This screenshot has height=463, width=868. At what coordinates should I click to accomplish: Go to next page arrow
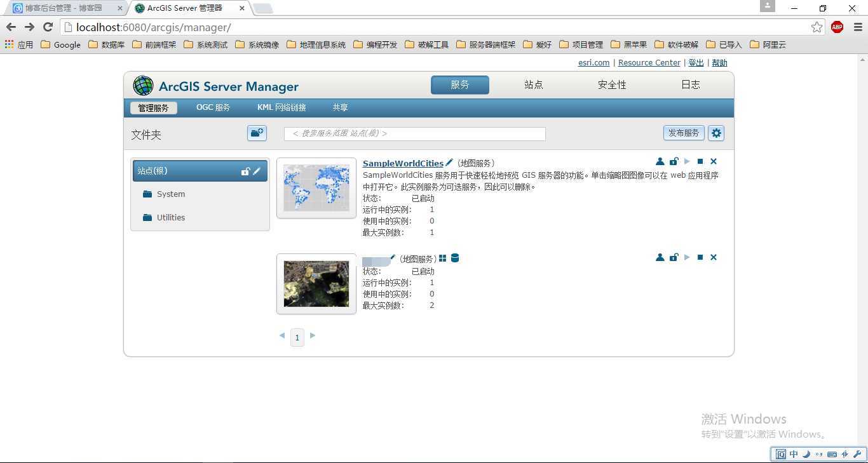312,335
